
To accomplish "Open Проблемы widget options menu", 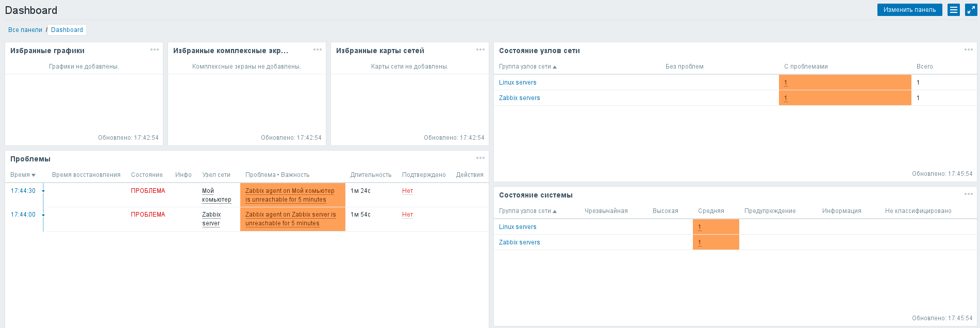I will 480,158.
